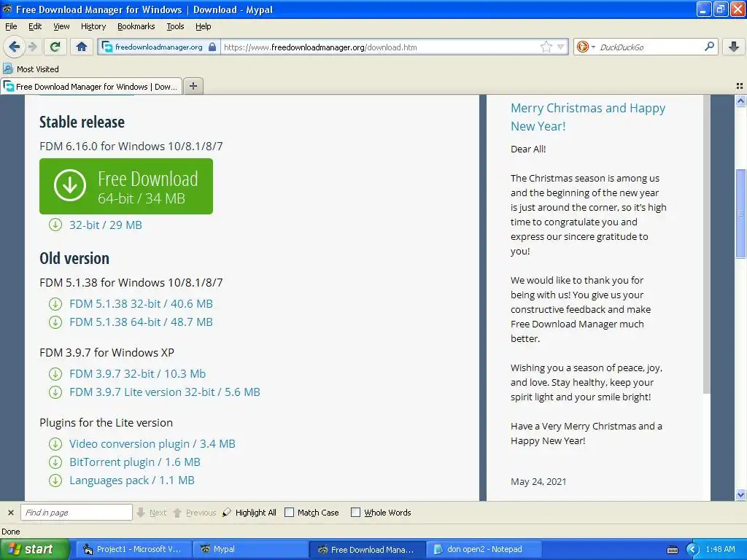Click download icon next to Video conversion plugin
747x560 pixels.
pos(55,444)
